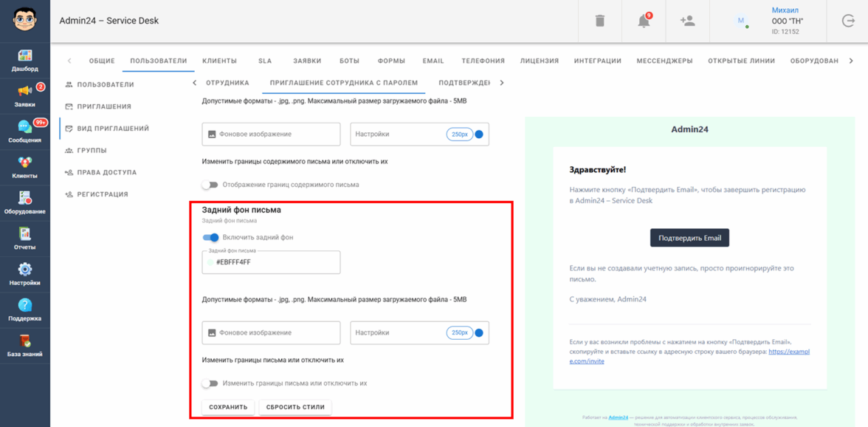Click the user name Михаил

785,10
